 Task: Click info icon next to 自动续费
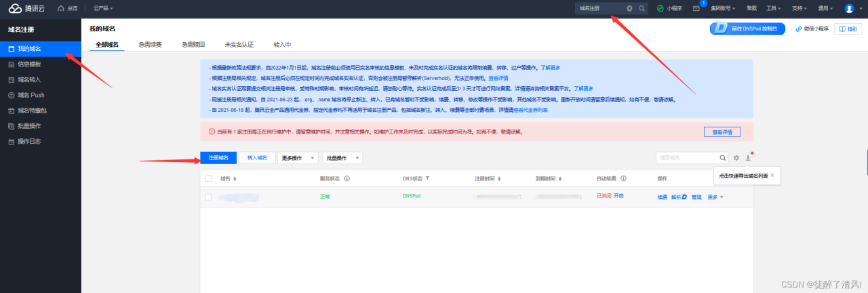click(623, 179)
